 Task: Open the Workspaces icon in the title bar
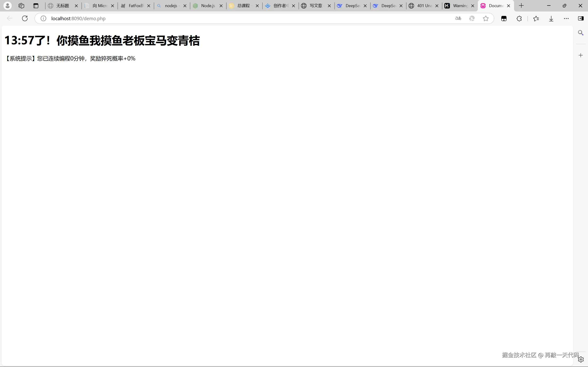[21, 6]
